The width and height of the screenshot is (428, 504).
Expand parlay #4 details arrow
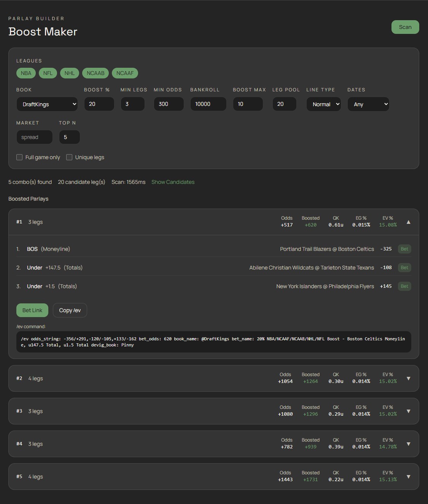(408, 444)
